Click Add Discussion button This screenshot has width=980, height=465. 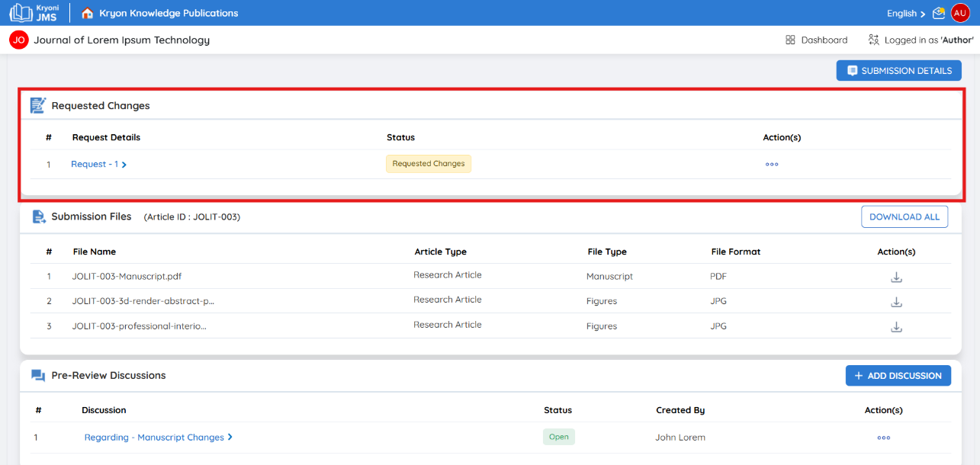(x=898, y=376)
